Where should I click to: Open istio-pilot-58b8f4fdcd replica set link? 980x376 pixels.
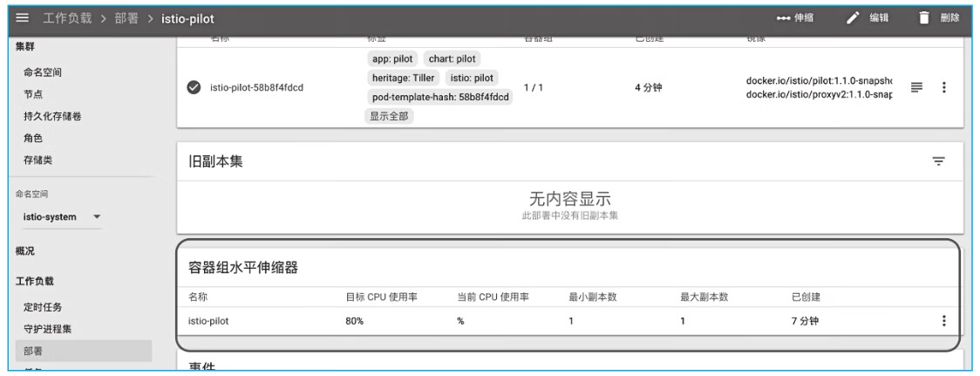pyautogui.click(x=256, y=87)
